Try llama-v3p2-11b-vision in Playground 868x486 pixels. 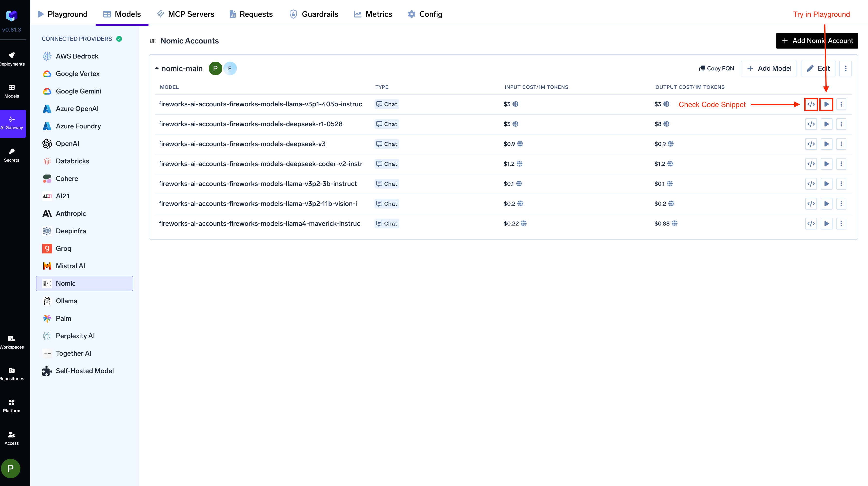(826, 204)
